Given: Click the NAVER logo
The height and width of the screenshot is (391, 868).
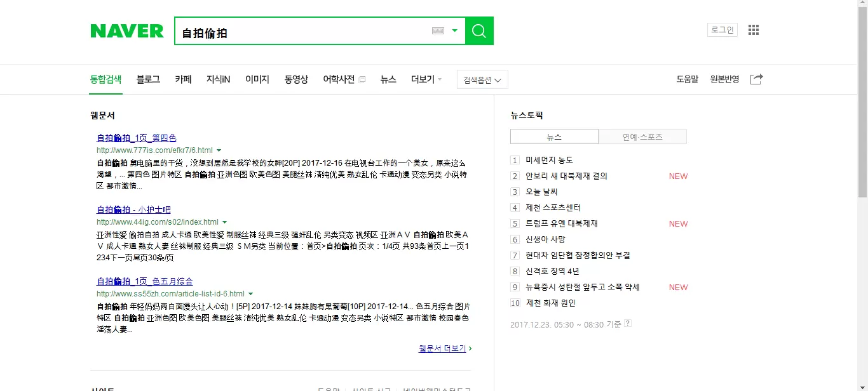Looking at the screenshot, I should click(127, 31).
